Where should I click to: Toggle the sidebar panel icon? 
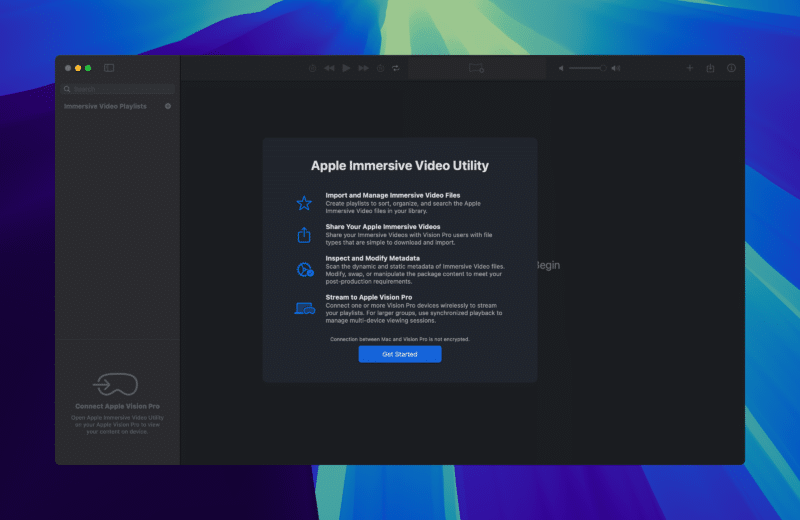click(x=109, y=68)
